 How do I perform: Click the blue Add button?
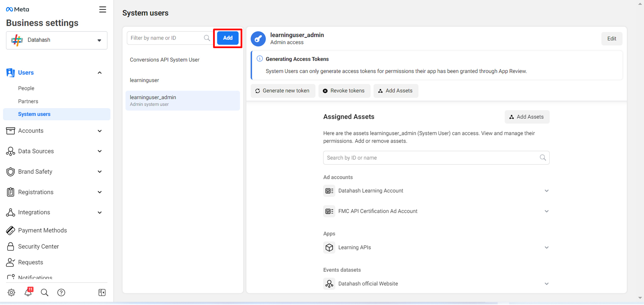[228, 38]
